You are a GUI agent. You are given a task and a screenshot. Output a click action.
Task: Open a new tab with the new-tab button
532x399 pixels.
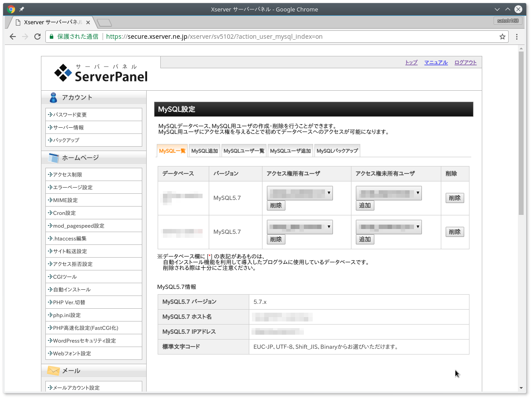(104, 22)
